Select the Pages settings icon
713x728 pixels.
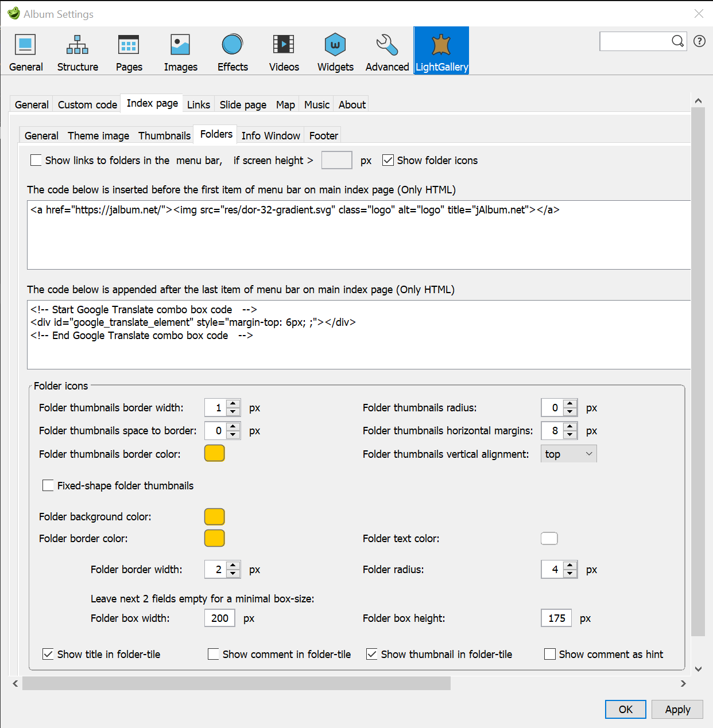[129, 50]
